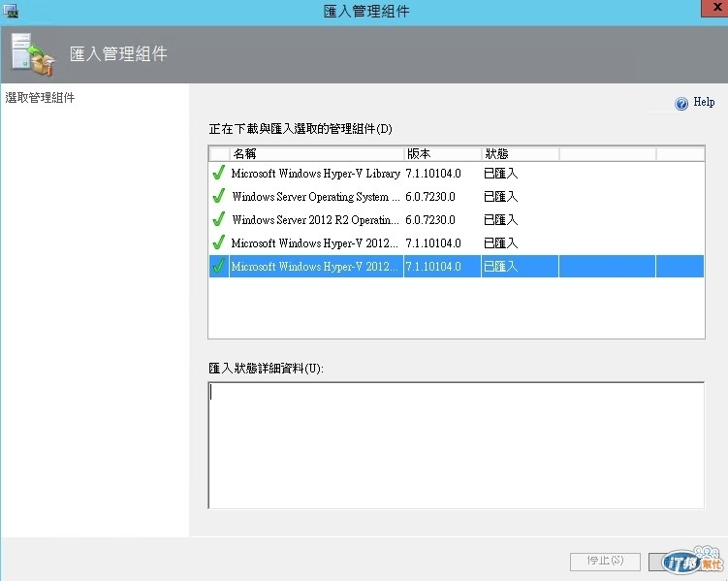Select Windows Server 2012 R2 Operatin... row
Image resolution: width=728 pixels, height=581 pixels.
coord(457,219)
